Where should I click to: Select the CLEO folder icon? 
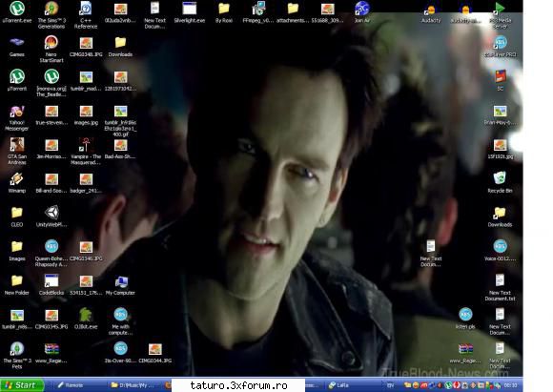17,217
